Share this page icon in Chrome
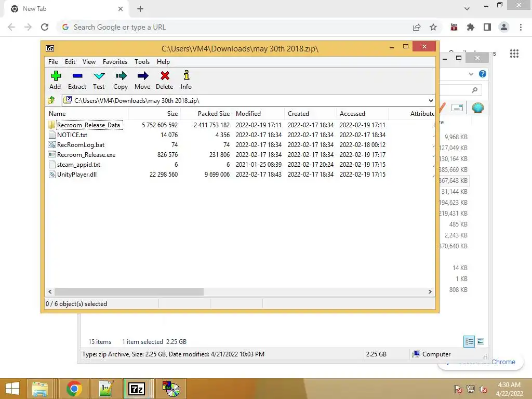Viewport: 532px width, 399px height. click(x=417, y=27)
